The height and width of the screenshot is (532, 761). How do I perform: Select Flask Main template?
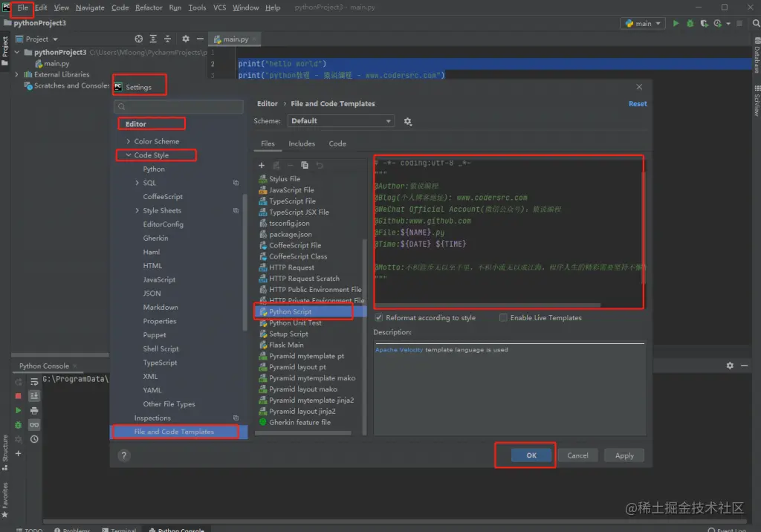[286, 345]
